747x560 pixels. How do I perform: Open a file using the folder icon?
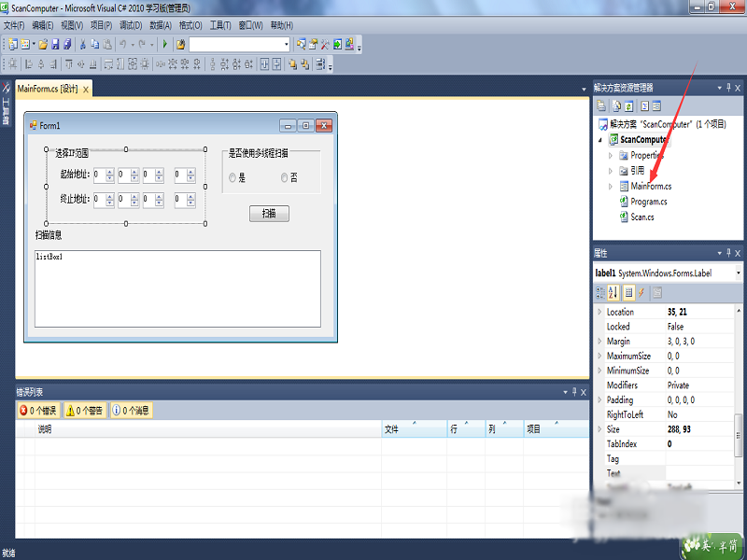[x=43, y=44]
